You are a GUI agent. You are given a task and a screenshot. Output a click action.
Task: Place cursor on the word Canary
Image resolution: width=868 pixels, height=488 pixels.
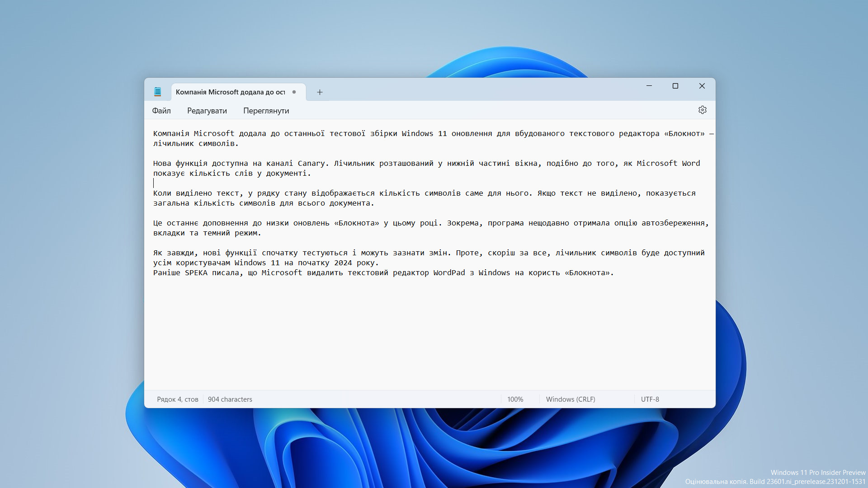click(x=311, y=164)
